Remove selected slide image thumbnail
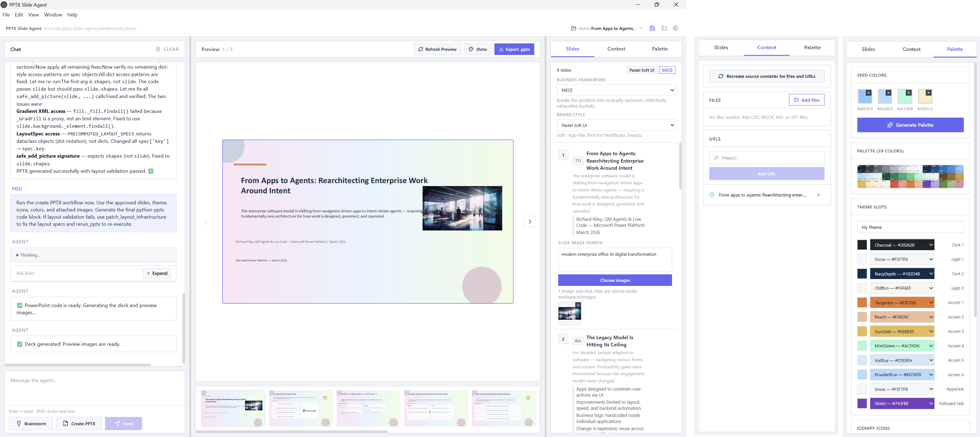Screen dimensions: 980x437 click(x=578, y=305)
